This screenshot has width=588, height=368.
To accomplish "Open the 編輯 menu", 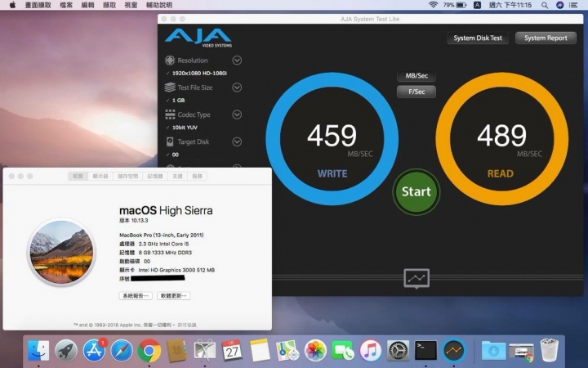I will click(x=87, y=5).
